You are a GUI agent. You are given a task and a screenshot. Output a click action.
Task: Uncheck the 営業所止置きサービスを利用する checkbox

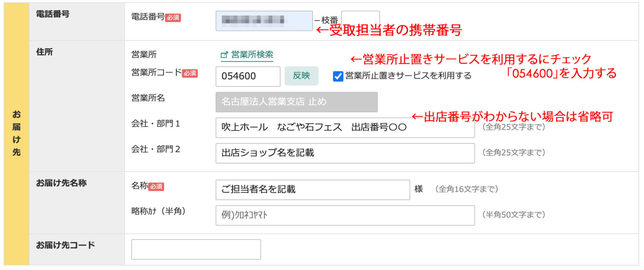(338, 76)
